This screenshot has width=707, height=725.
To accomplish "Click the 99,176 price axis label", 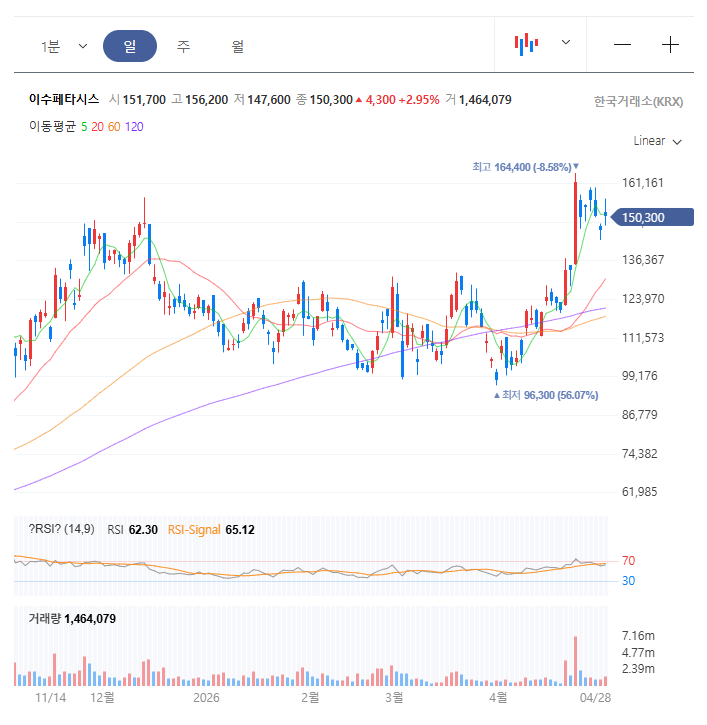I will click(639, 376).
